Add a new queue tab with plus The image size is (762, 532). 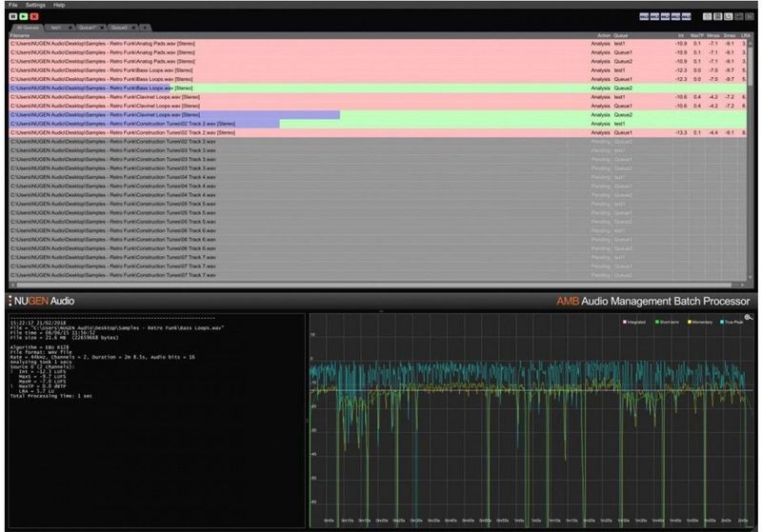(146, 28)
